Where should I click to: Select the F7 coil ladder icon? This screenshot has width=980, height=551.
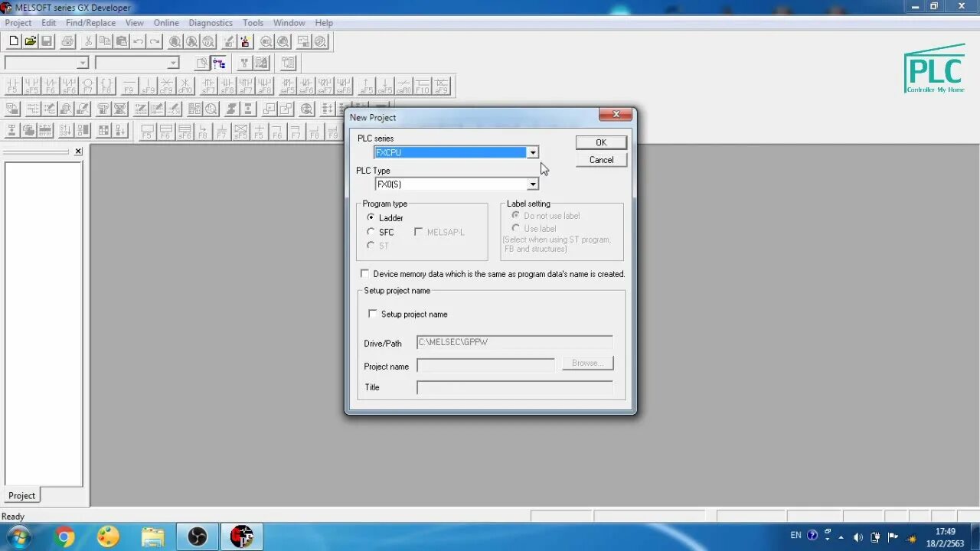(x=88, y=86)
